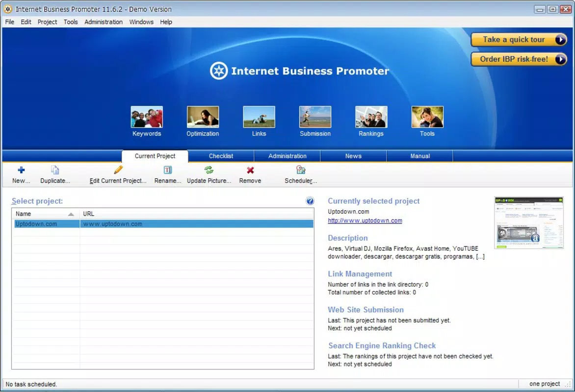Click the Scheduler... toolbar label

click(x=301, y=181)
